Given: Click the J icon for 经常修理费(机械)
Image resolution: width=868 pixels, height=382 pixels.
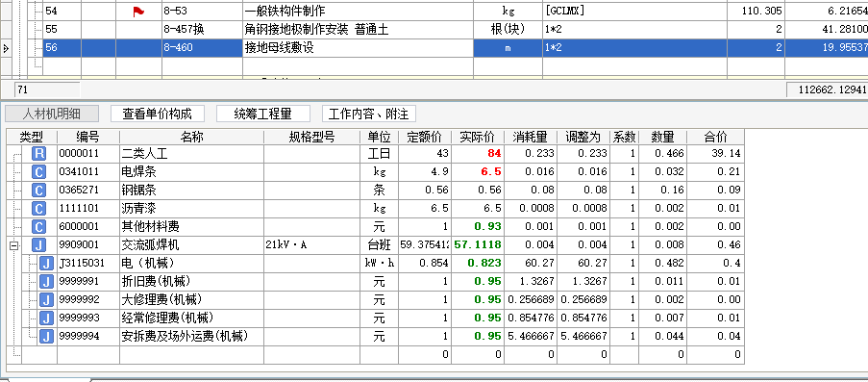Looking at the screenshot, I should (x=46, y=318).
